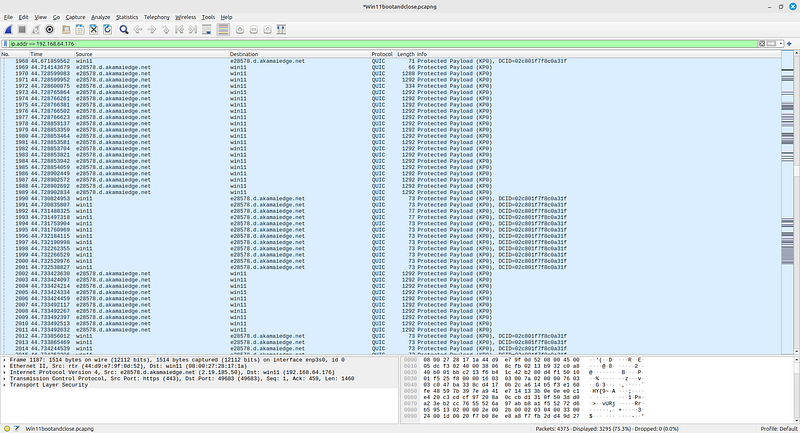Stop the running capture
The width and height of the screenshot is (800, 433).
[22, 30]
